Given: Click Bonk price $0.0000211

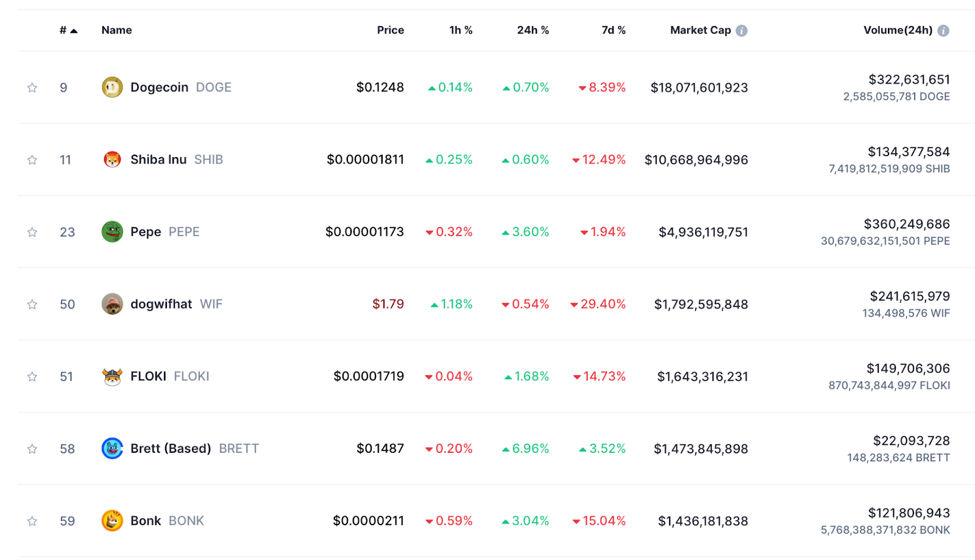Looking at the screenshot, I should pos(368,521).
